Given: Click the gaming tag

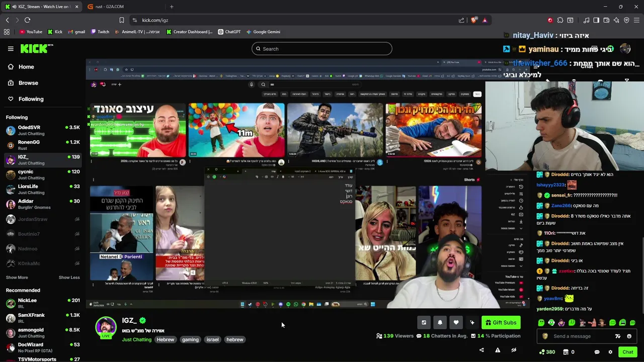Looking at the screenshot, I should (x=190, y=340).
